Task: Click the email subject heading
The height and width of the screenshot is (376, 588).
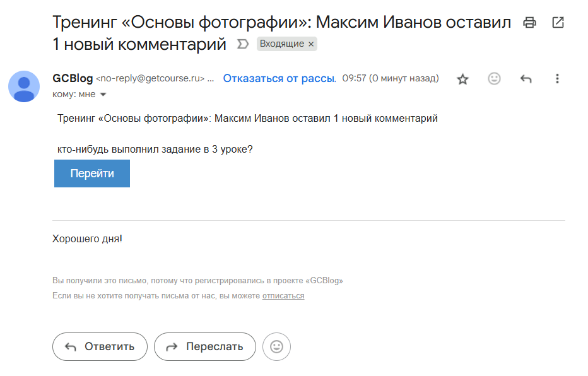Action: [281, 33]
